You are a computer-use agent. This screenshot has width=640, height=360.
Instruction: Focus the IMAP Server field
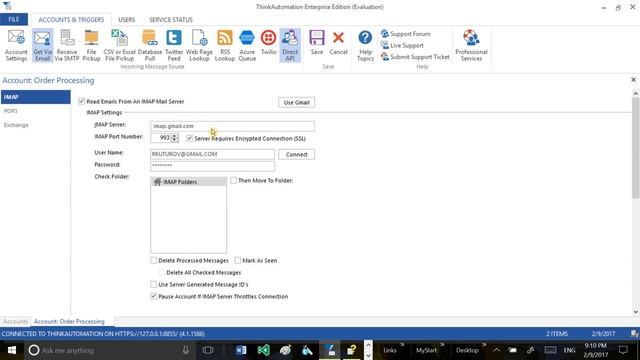(x=232, y=126)
